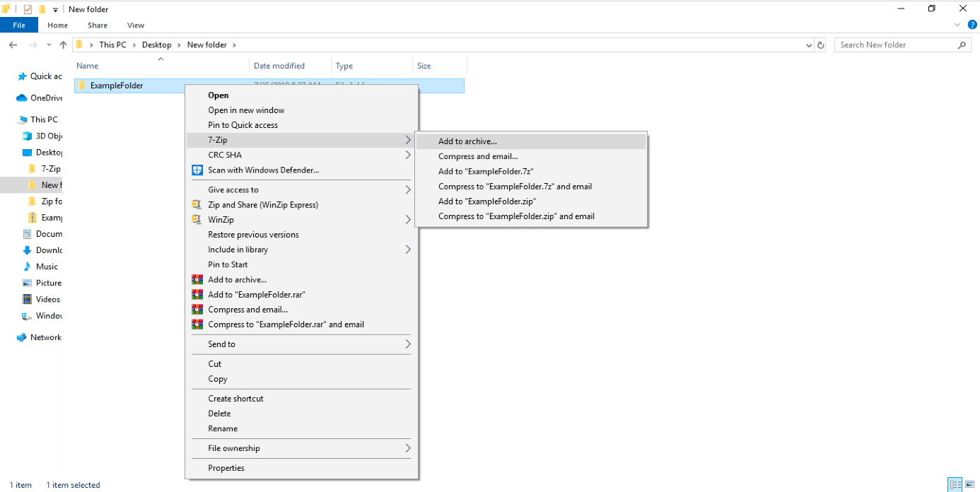Select This PC in navigation pane
The image size is (980, 492).
click(38, 119)
